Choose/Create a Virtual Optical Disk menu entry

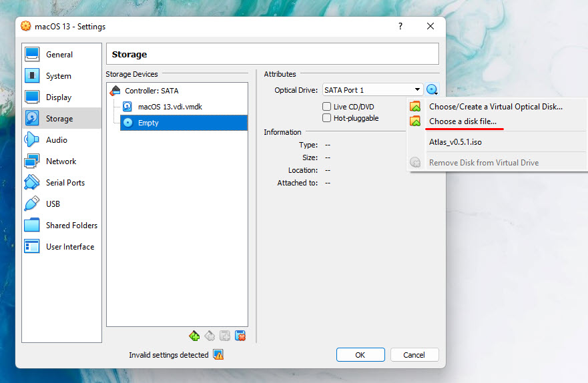[496, 107]
